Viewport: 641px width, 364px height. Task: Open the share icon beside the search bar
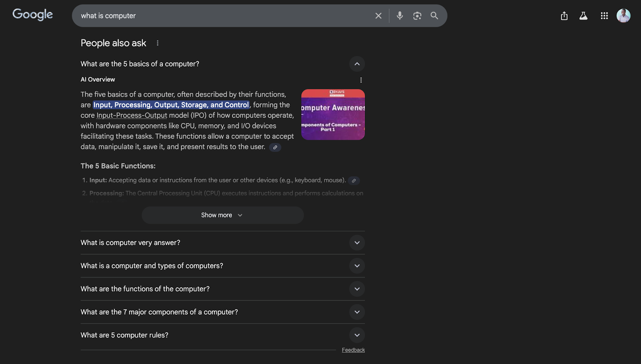coord(564,16)
